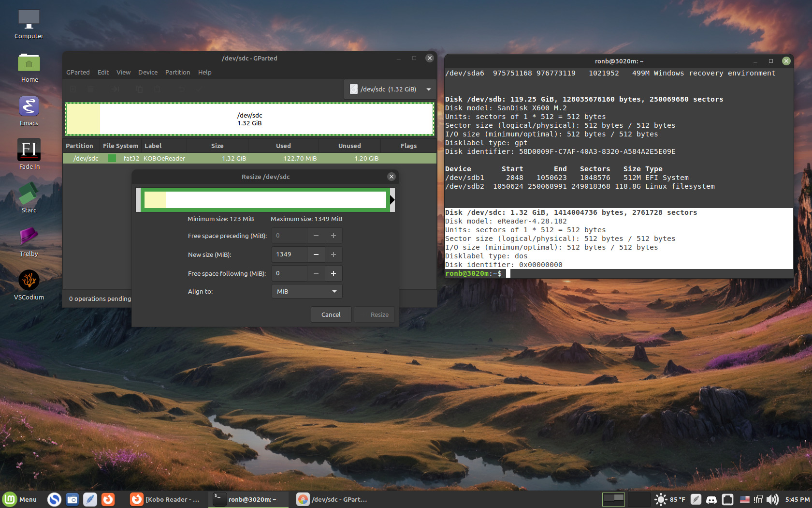Switch to the /dev/sdc GParted taskbar entry
812x508 pixels.
[x=333, y=499]
